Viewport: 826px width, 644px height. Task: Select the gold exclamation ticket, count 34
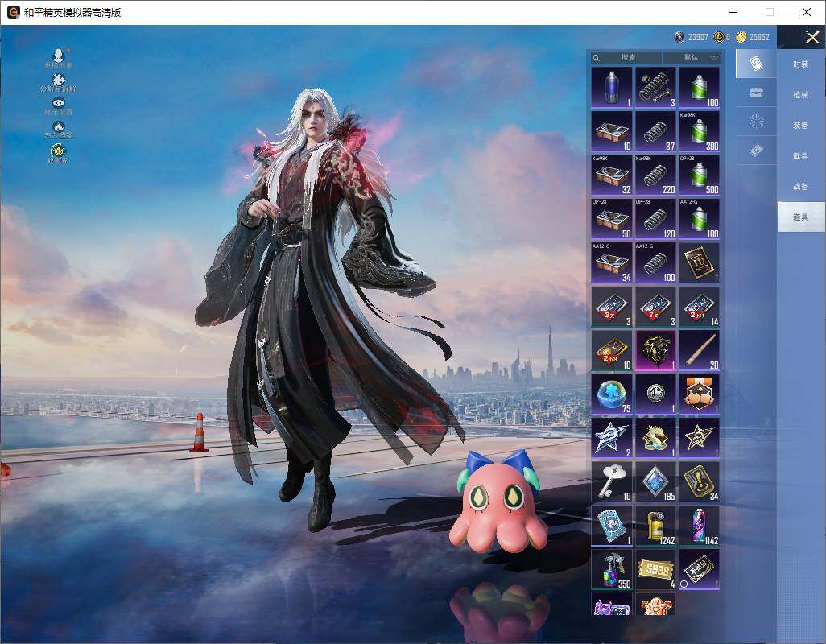699,482
